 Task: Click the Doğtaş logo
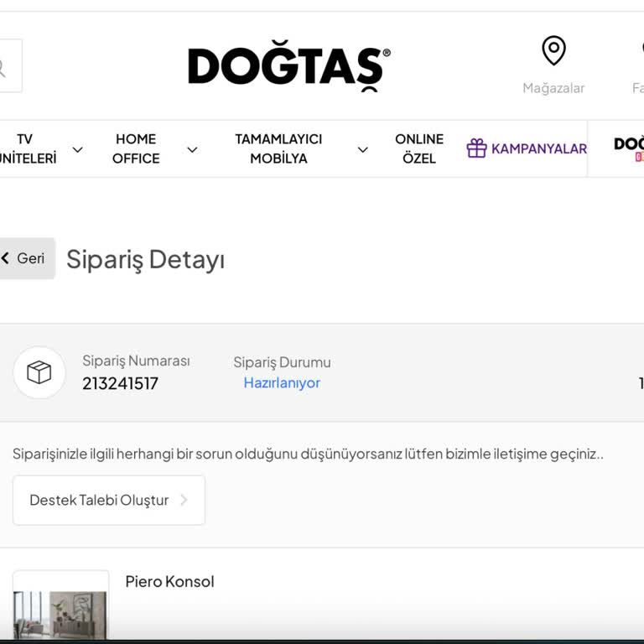coord(289,66)
